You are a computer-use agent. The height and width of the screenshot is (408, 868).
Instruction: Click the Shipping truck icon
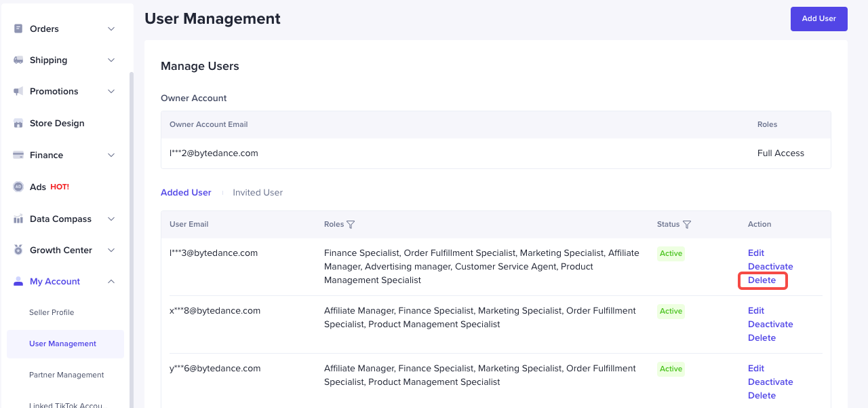18,60
